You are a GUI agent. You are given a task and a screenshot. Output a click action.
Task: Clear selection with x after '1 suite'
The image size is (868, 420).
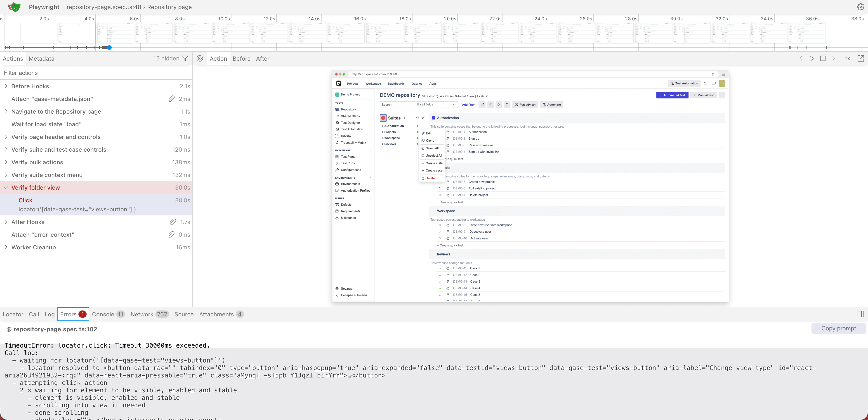[487, 96]
